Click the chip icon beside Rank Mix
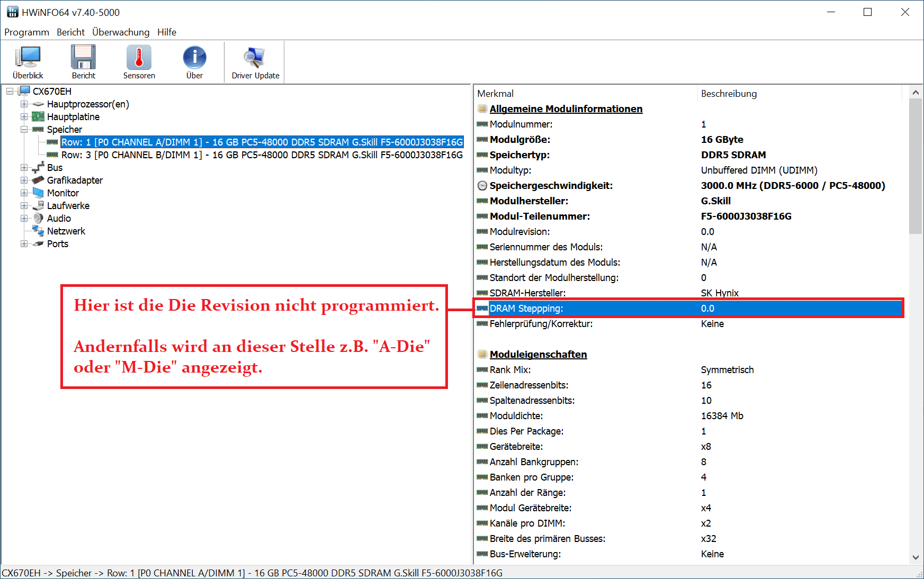924x579 pixels. tap(482, 369)
